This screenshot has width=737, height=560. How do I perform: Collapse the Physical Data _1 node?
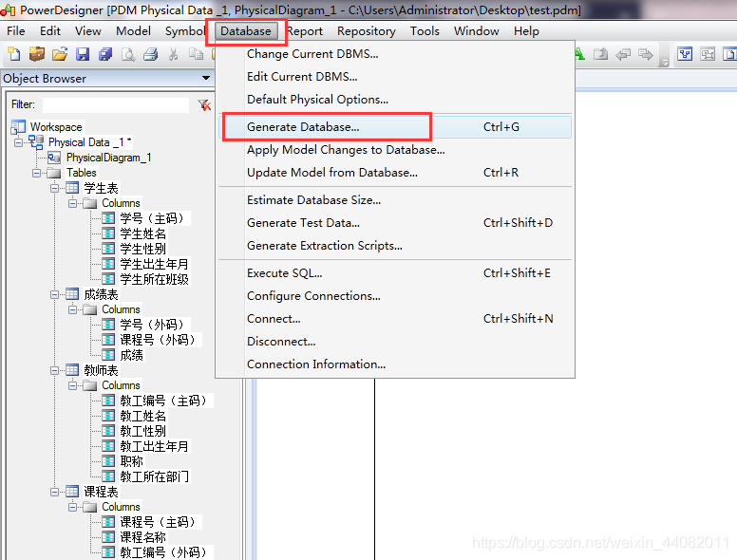18,142
